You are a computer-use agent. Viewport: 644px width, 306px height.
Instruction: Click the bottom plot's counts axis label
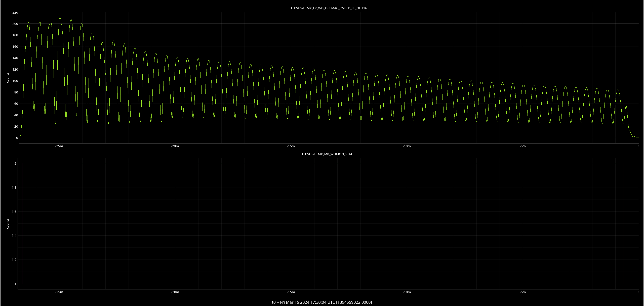point(8,224)
